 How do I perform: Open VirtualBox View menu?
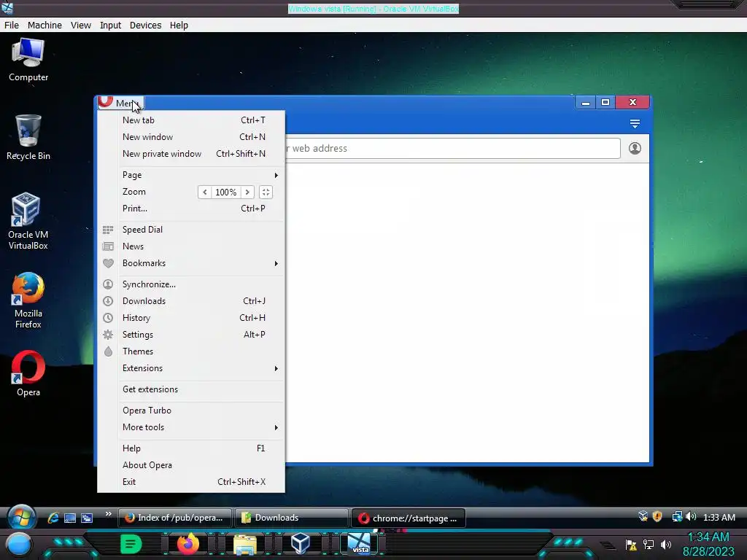coord(80,26)
